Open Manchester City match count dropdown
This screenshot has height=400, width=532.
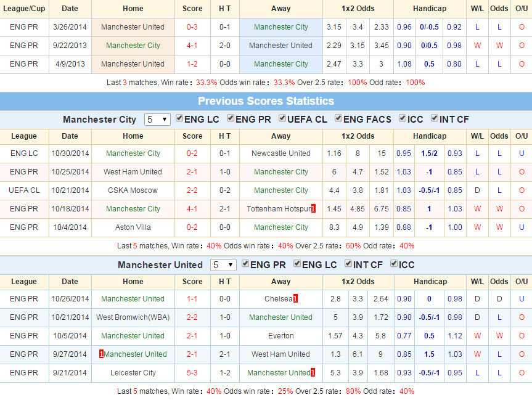coord(157,120)
